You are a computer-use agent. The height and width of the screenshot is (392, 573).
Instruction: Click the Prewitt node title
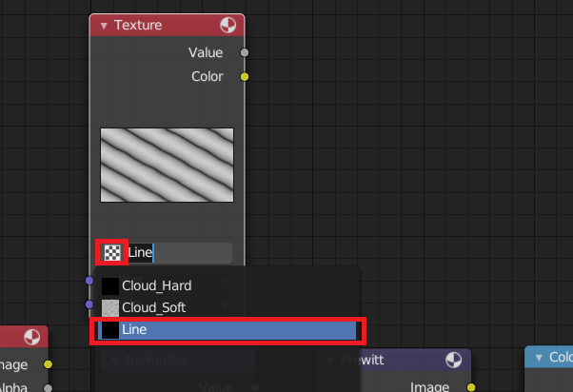pos(362,361)
